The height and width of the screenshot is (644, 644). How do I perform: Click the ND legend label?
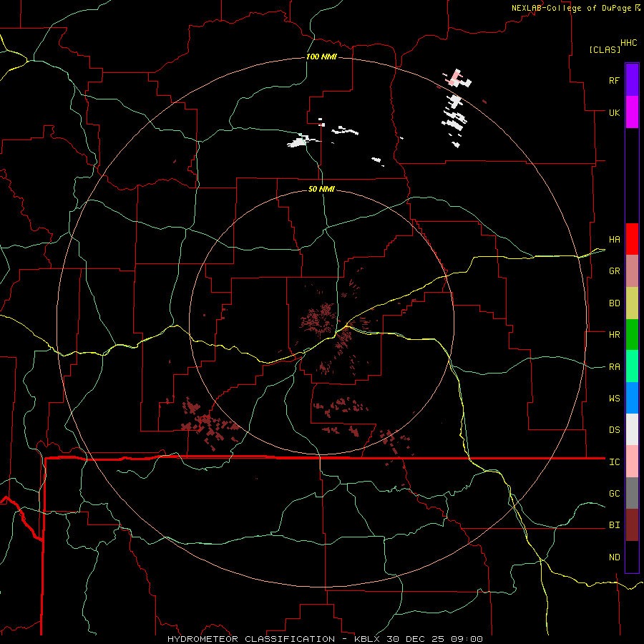pos(614,557)
